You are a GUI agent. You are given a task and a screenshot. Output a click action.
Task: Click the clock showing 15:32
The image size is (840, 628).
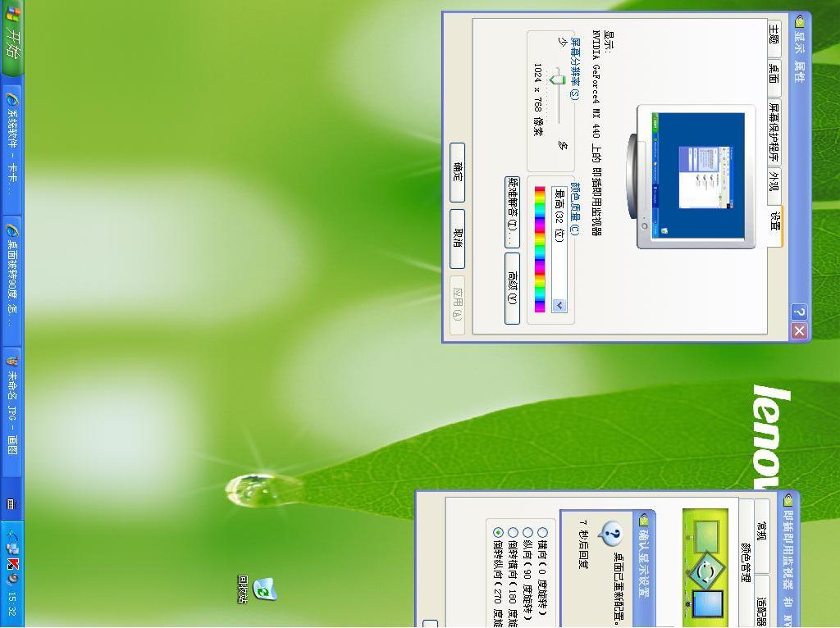pyautogui.click(x=12, y=604)
